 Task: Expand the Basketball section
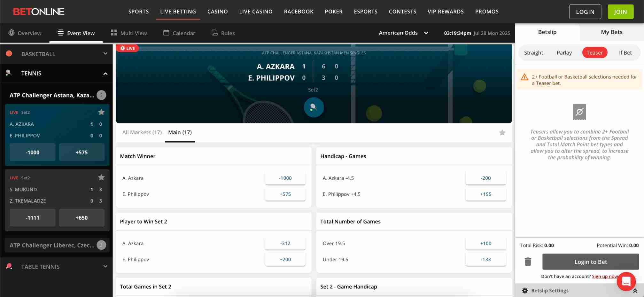105,54
